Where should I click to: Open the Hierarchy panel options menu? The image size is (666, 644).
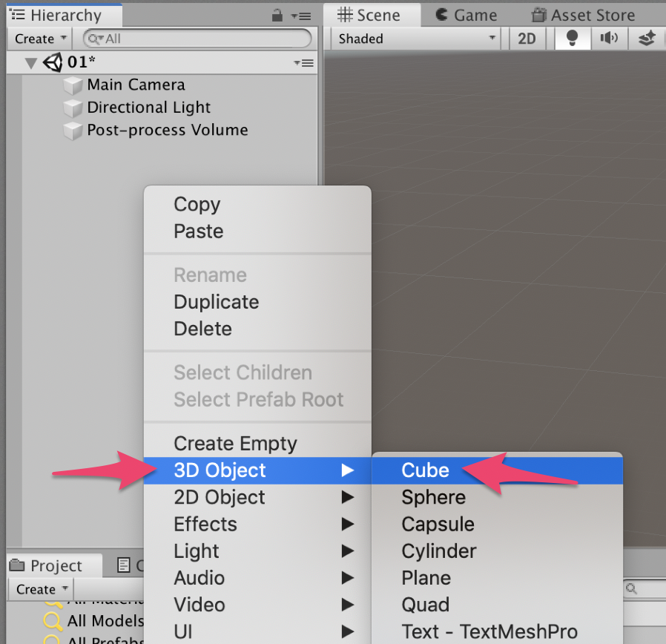[x=301, y=16]
